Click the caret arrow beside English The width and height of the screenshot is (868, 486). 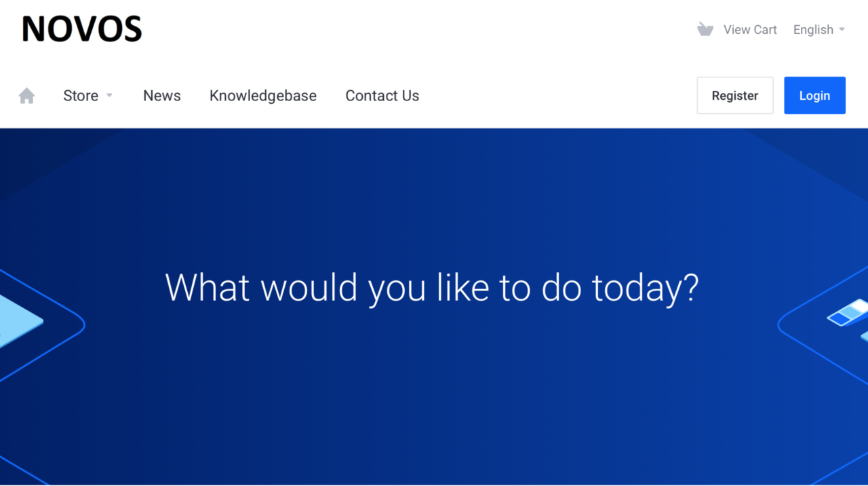(842, 30)
